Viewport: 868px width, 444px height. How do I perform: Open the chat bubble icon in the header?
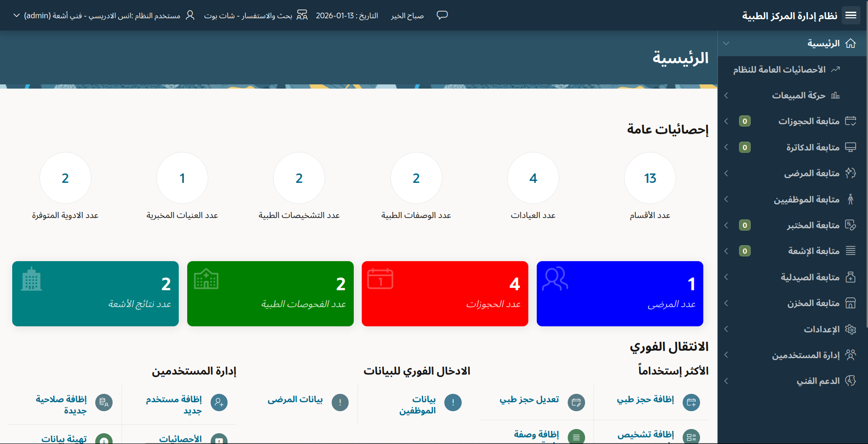click(x=442, y=15)
